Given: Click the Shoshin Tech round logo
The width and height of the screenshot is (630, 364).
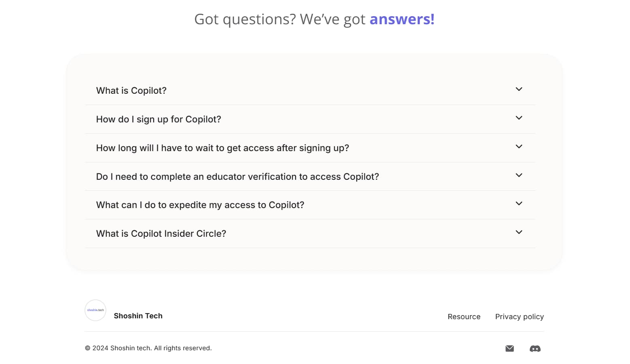Looking at the screenshot, I should [95, 310].
